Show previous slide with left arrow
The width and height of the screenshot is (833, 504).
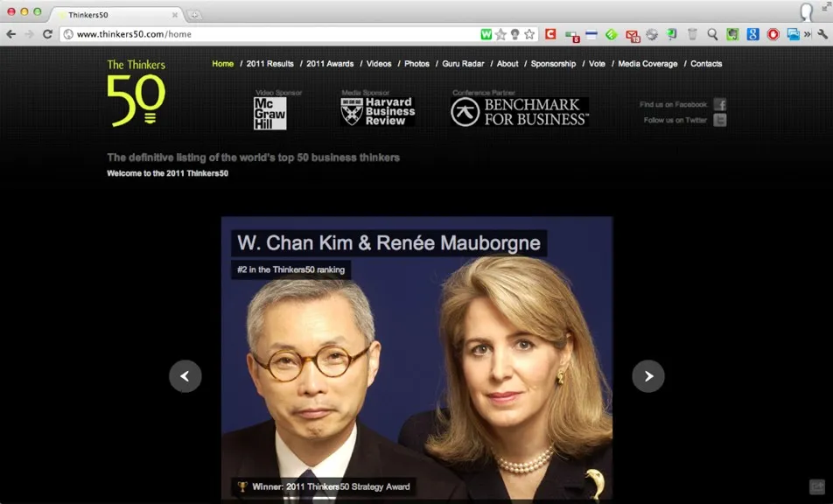pos(185,376)
